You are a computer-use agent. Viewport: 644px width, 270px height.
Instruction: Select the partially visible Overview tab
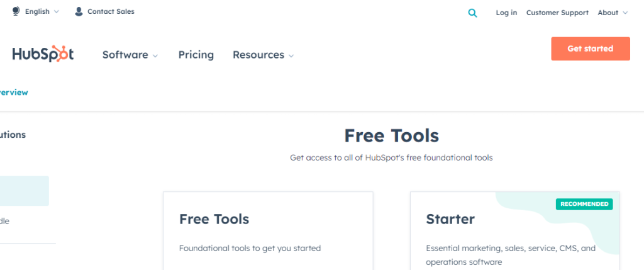[14, 93]
